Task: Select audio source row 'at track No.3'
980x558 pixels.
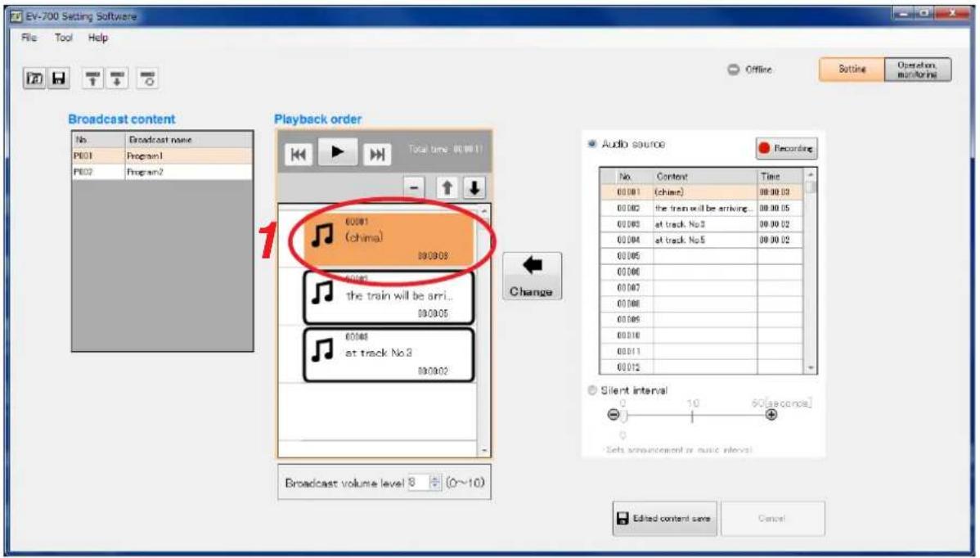Action: click(701, 224)
